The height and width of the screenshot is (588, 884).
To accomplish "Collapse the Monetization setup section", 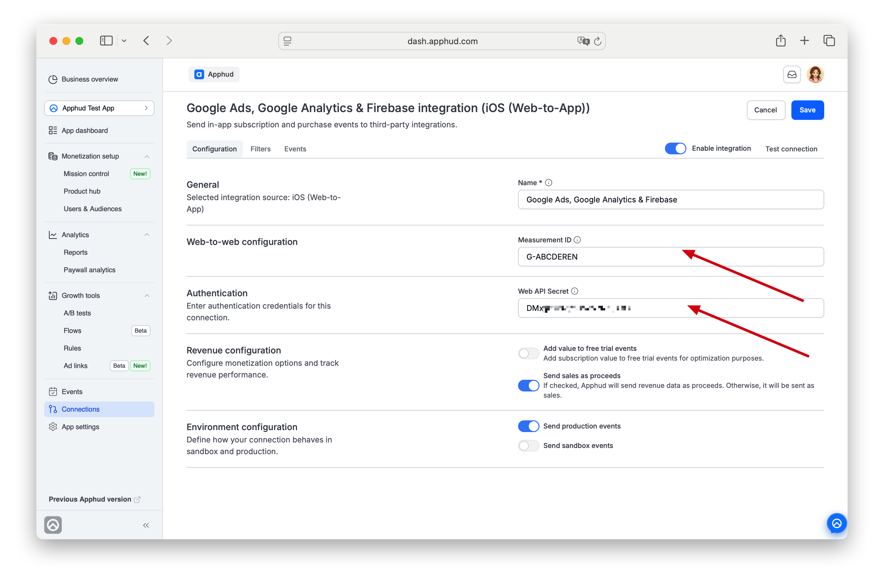I will (147, 156).
